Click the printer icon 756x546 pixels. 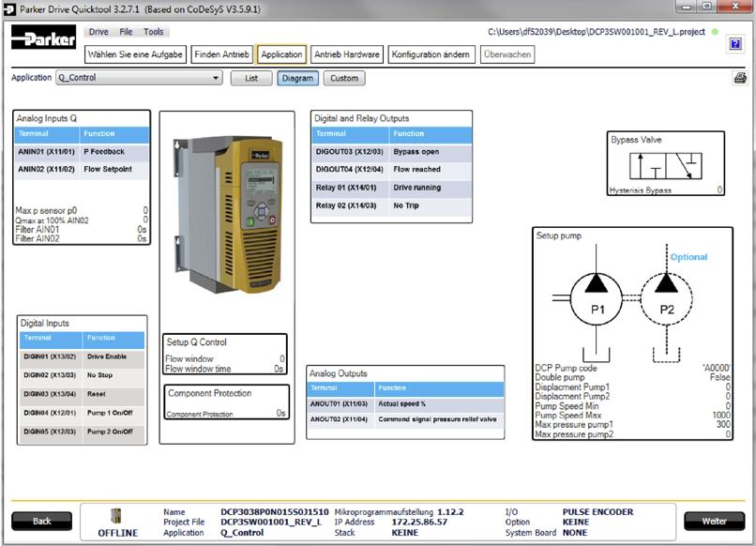point(741,78)
